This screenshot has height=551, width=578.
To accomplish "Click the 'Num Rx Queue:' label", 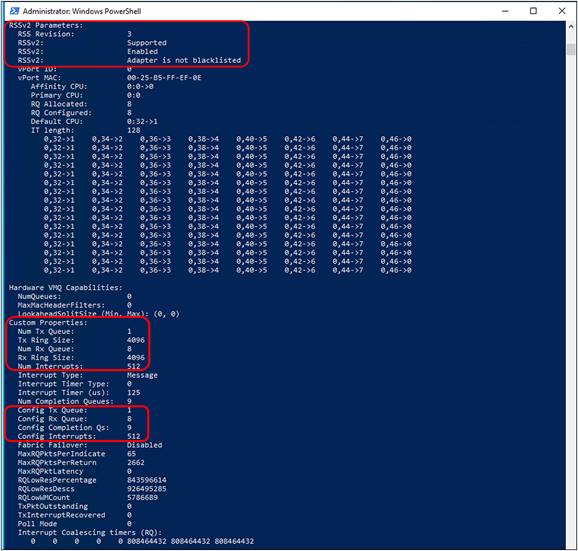I will point(46,349).
